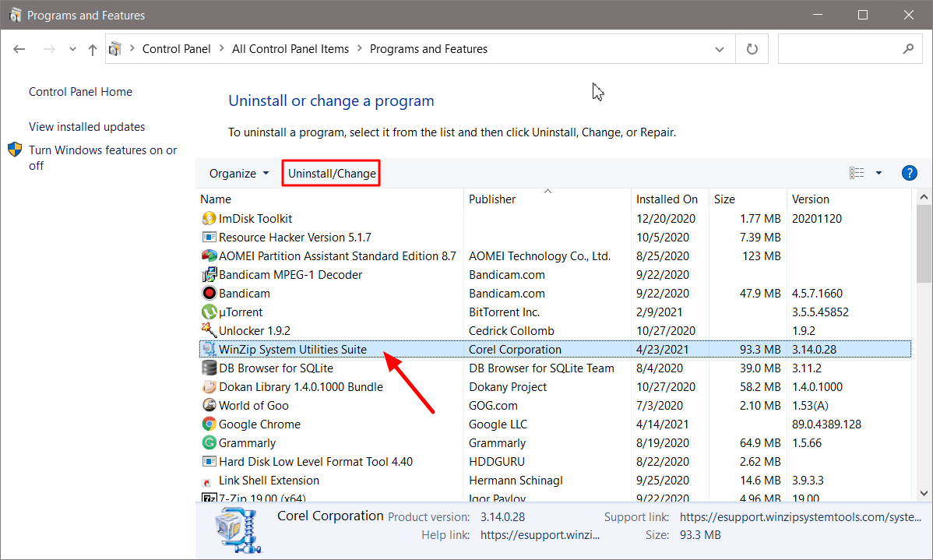
Task: Click the blue Help question mark icon
Action: (x=909, y=172)
